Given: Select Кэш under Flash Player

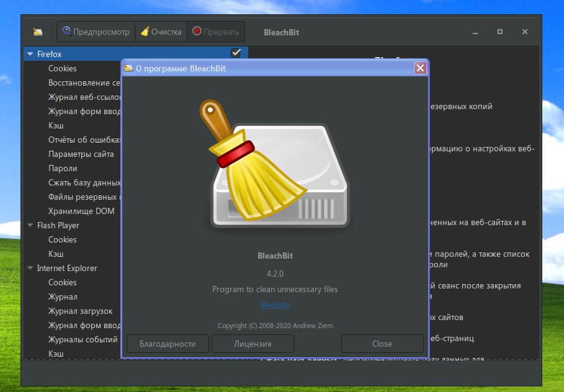Looking at the screenshot, I should click(x=56, y=254).
